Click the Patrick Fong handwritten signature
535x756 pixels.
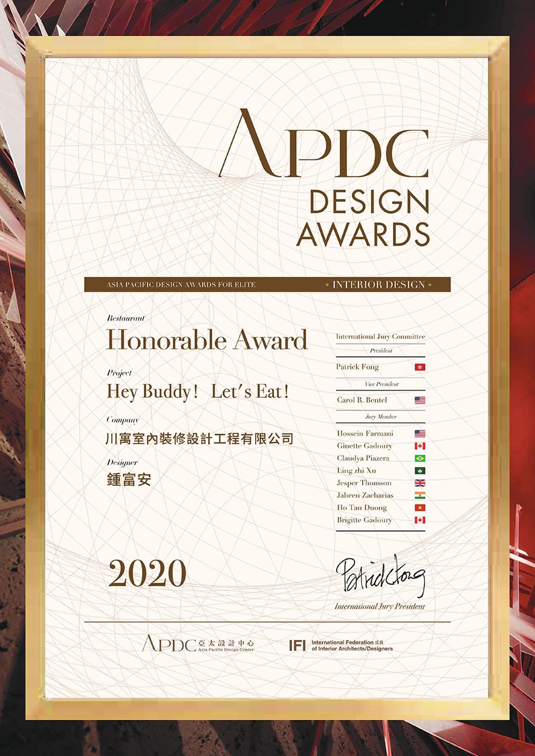[381, 576]
